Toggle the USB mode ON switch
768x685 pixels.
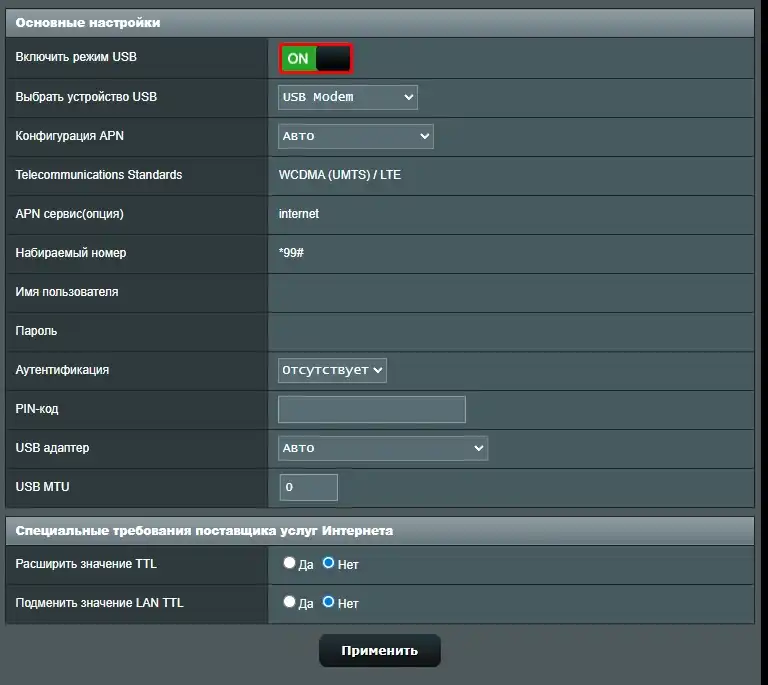click(x=315, y=58)
